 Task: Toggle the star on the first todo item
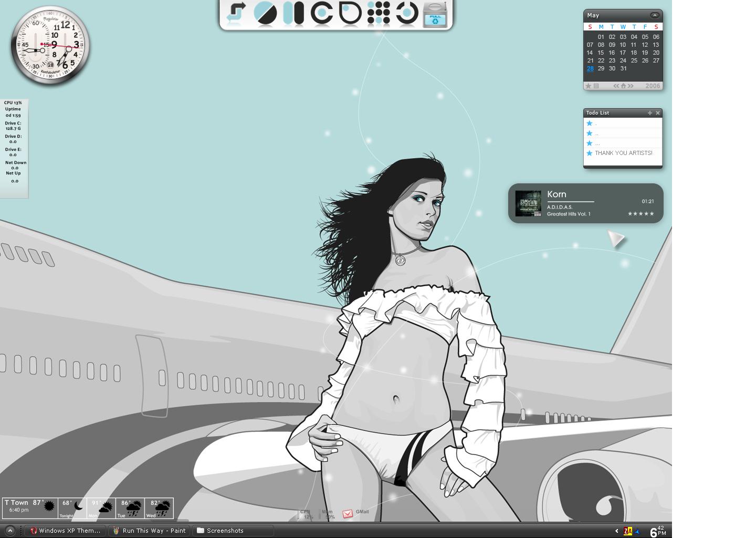coord(589,123)
